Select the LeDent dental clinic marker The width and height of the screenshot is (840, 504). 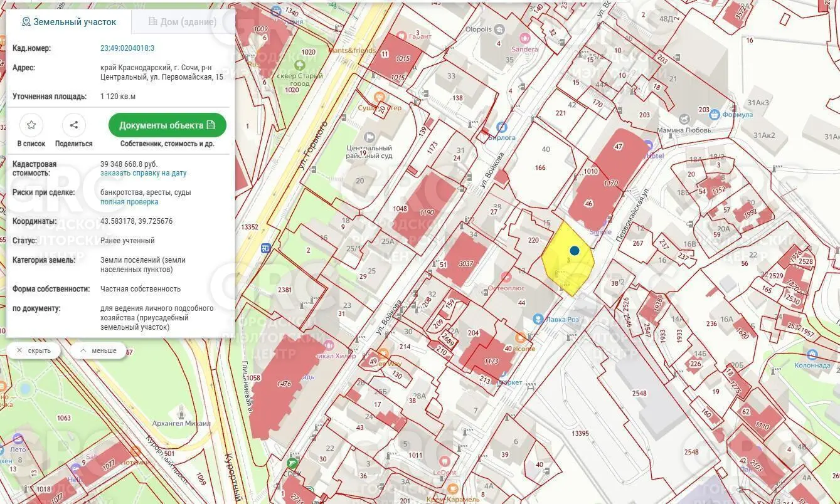(x=445, y=461)
